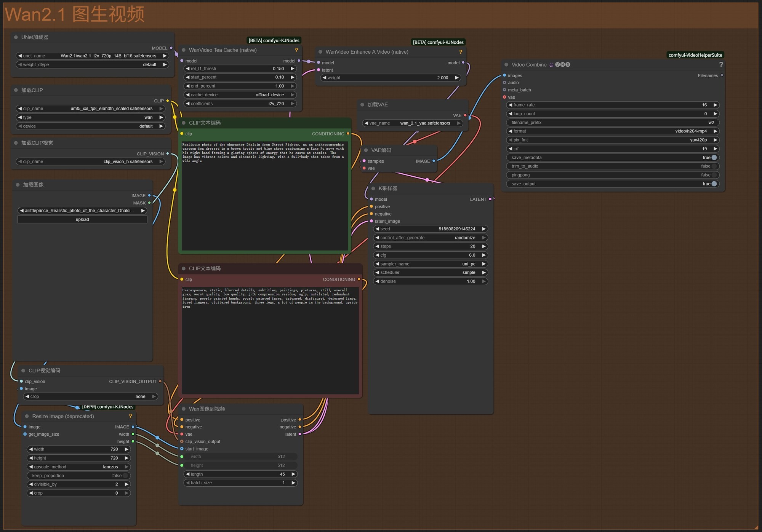Screen dimensions: 762x532
Task: Click the upload button in 加载图像 node
Action: 82,220
